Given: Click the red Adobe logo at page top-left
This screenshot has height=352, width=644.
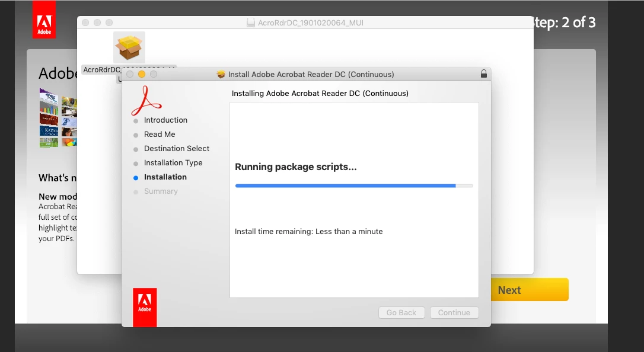Looking at the screenshot, I should (x=44, y=20).
